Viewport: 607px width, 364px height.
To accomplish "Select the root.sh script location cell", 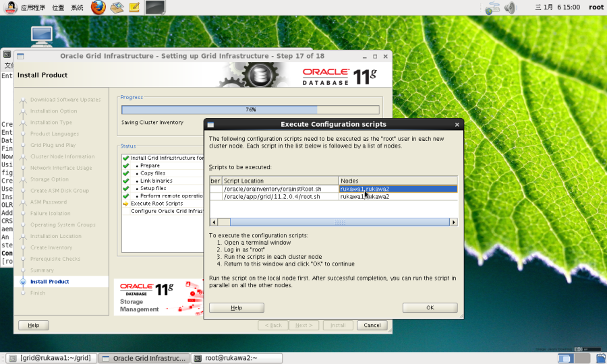I will 281,197.
